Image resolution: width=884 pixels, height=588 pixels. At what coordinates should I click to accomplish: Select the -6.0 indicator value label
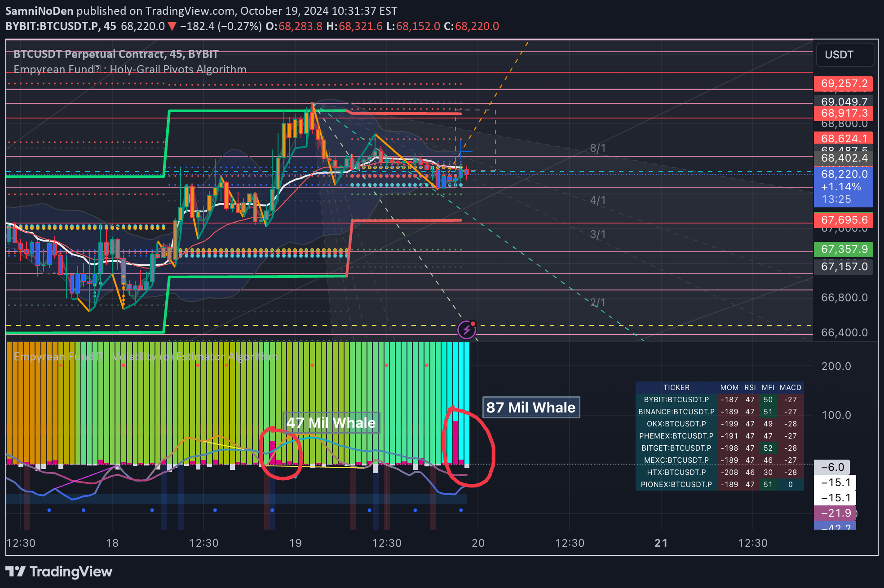pos(832,467)
